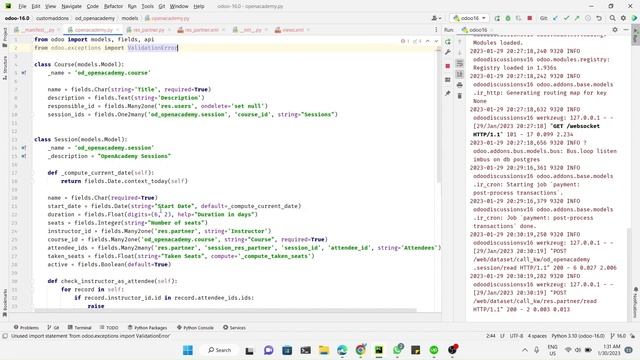This screenshot has width=640, height=360.
Task: Open the Problems tool window
Action: click(26, 327)
